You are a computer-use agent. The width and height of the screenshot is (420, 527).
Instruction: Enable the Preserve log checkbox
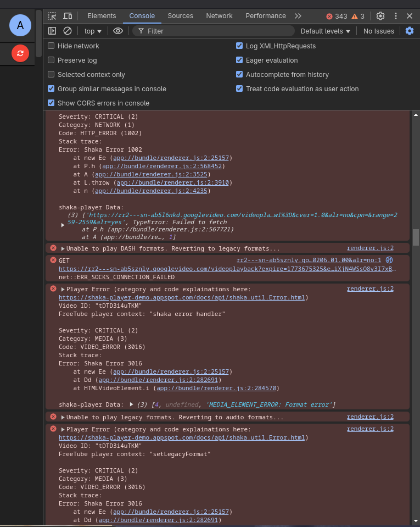52,60
